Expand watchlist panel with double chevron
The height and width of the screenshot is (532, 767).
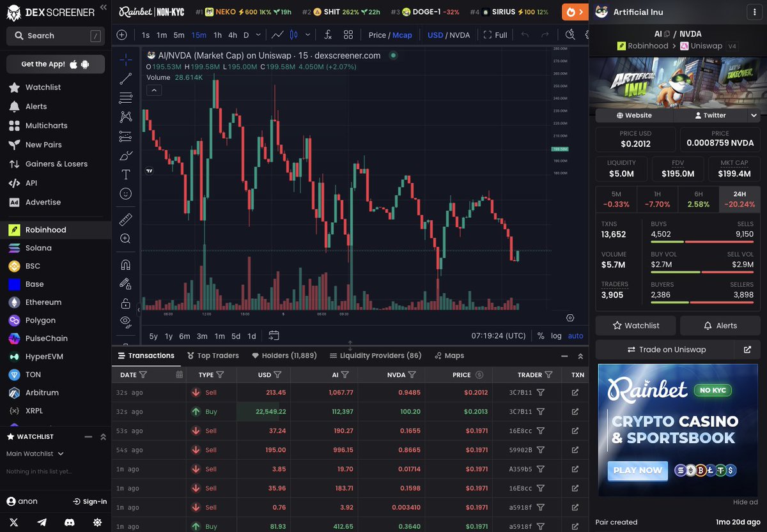pyautogui.click(x=103, y=437)
